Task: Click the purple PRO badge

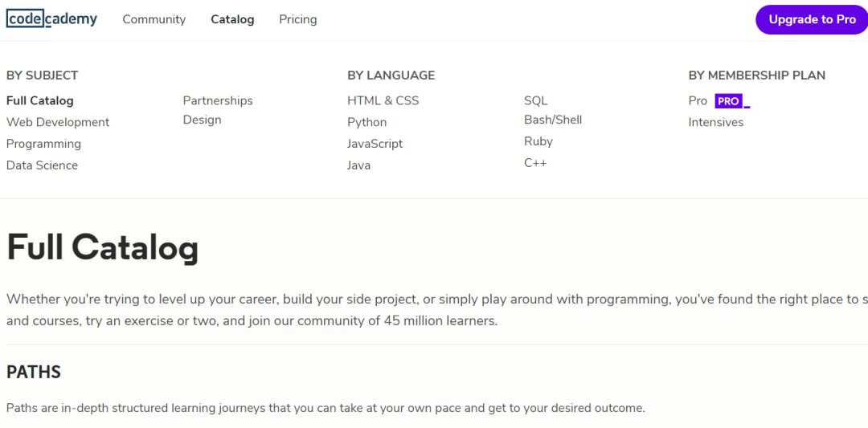Action: click(729, 101)
